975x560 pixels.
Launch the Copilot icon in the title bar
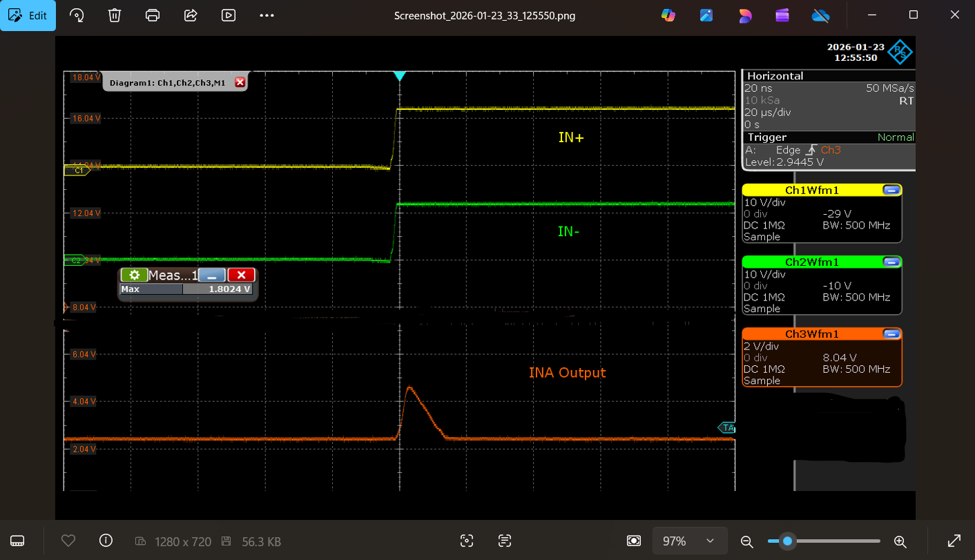pyautogui.click(x=668, y=15)
